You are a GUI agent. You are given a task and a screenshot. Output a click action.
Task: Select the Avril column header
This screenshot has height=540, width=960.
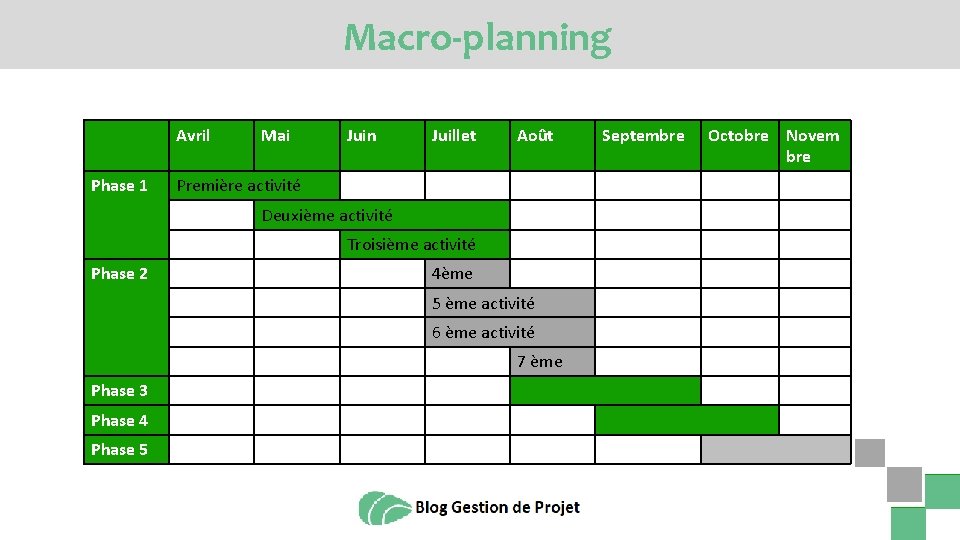tap(211, 145)
